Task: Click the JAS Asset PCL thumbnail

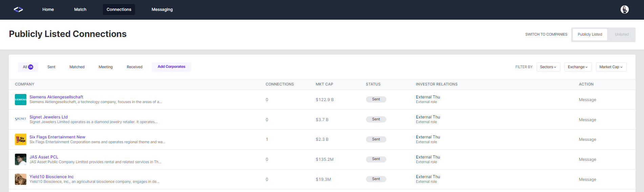Action: (x=21, y=159)
